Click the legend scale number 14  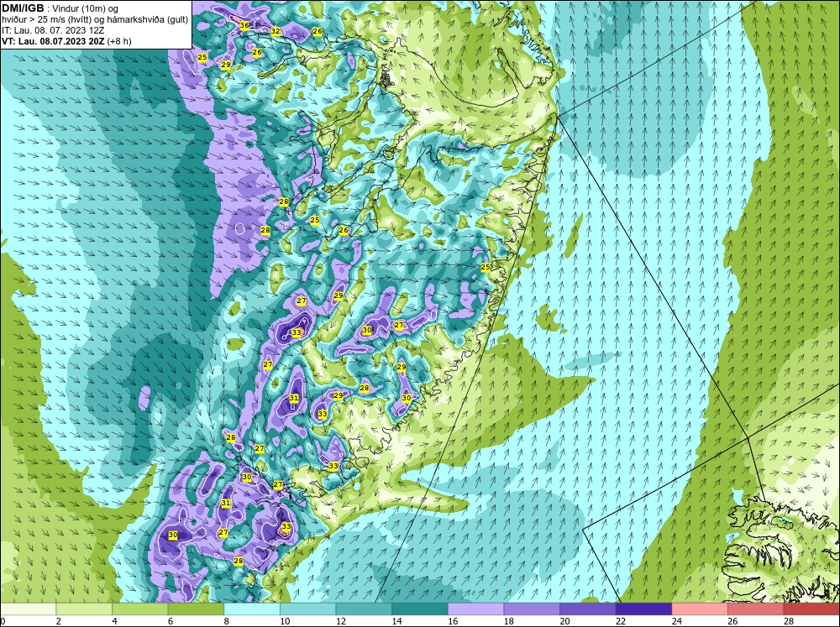(397, 621)
